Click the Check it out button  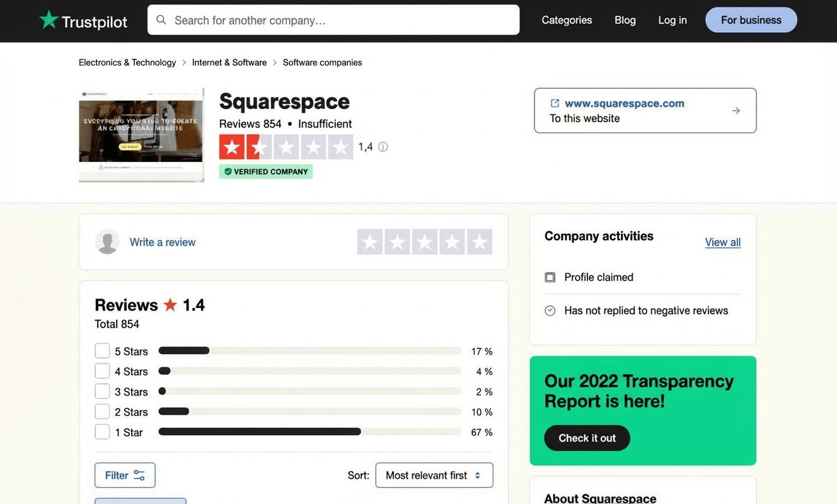click(x=586, y=438)
